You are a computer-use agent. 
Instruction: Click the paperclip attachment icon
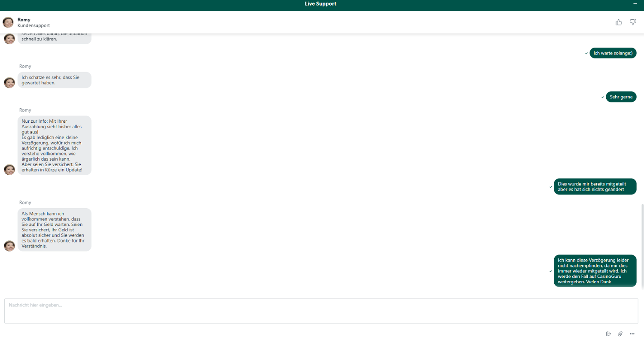coord(620,334)
